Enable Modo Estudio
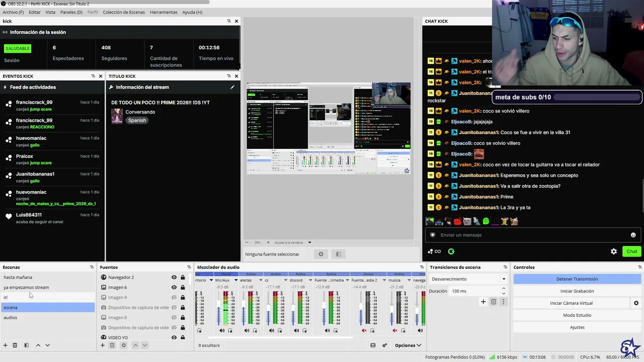The width and height of the screenshot is (644, 362). click(577, 315)
